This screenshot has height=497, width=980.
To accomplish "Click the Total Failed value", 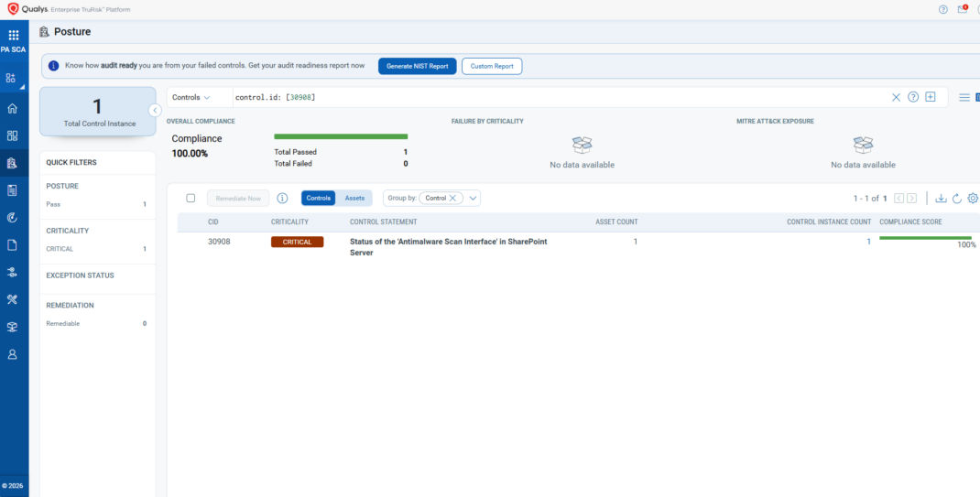I will tap(406, 164).
